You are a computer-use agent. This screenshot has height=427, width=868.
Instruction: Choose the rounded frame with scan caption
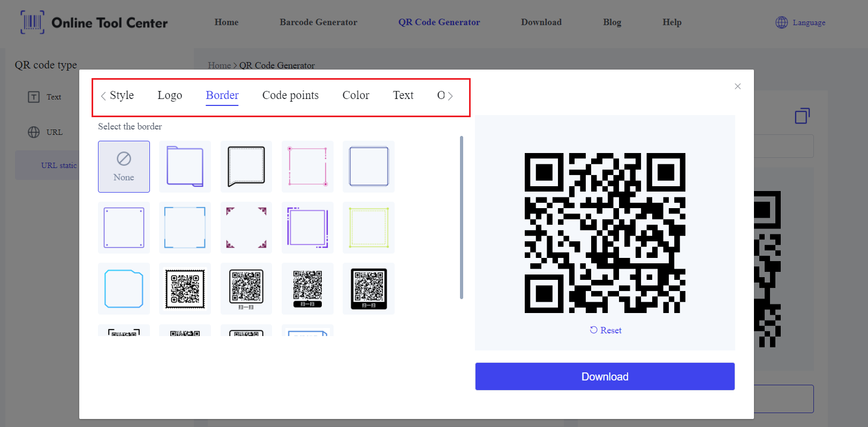246,288
